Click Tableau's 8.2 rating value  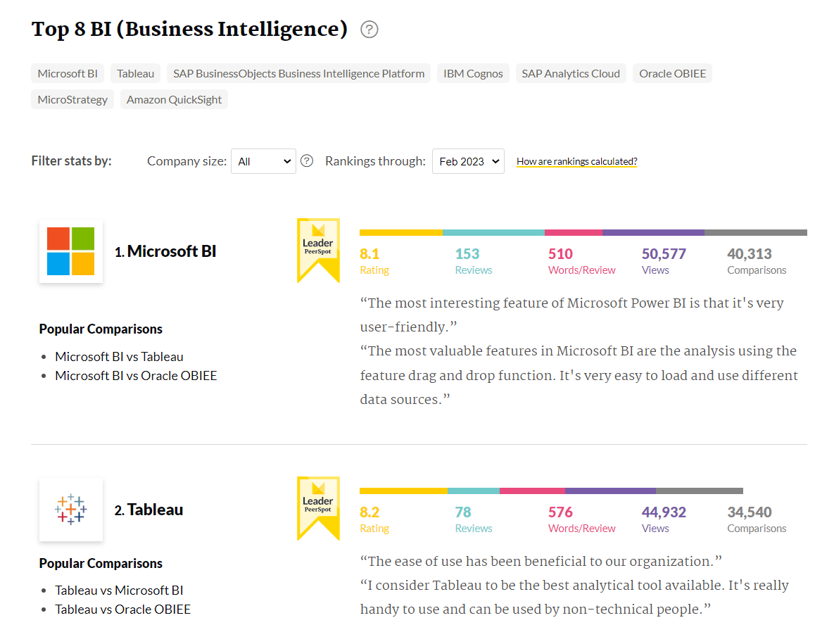click(x=369, y=512)
